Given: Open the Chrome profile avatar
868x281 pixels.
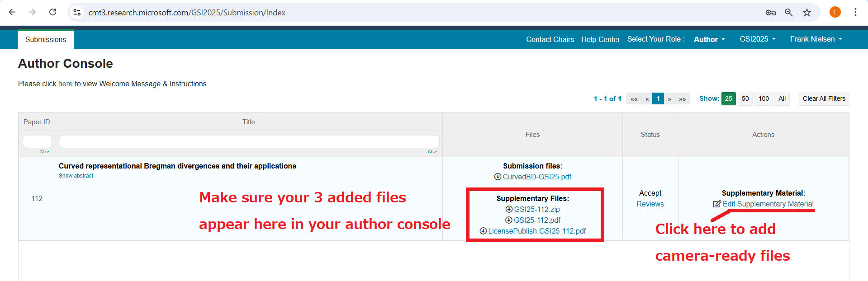Looking at the screenshot, I should pos(835,12).
